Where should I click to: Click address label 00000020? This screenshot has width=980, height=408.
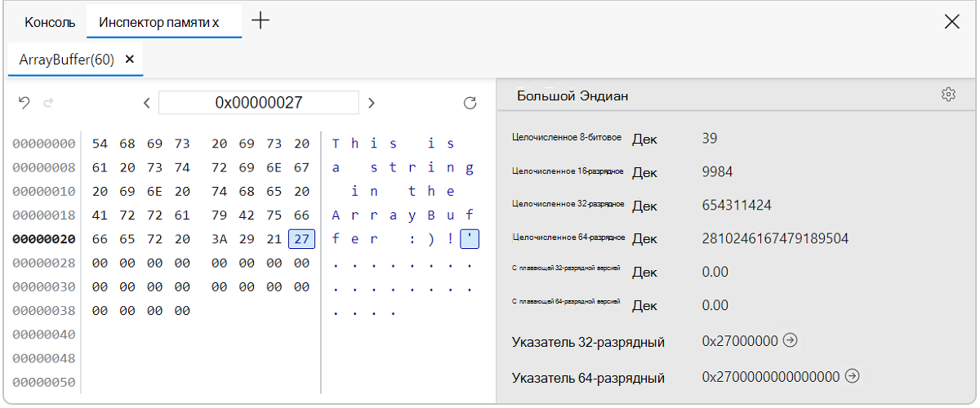click(x=44, y=239)
